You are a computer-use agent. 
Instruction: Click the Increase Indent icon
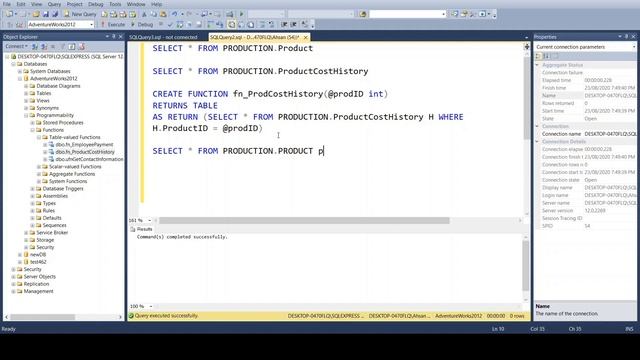coord(293,24)
